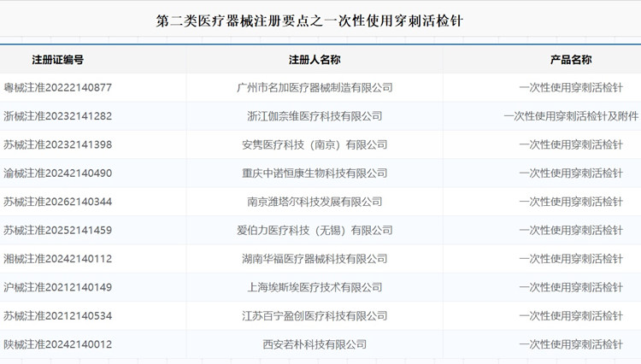This screenshot has height=364, width=641.
Task: Click product name in 沪械注准20212140149 row
Action: tap(571, 288)
